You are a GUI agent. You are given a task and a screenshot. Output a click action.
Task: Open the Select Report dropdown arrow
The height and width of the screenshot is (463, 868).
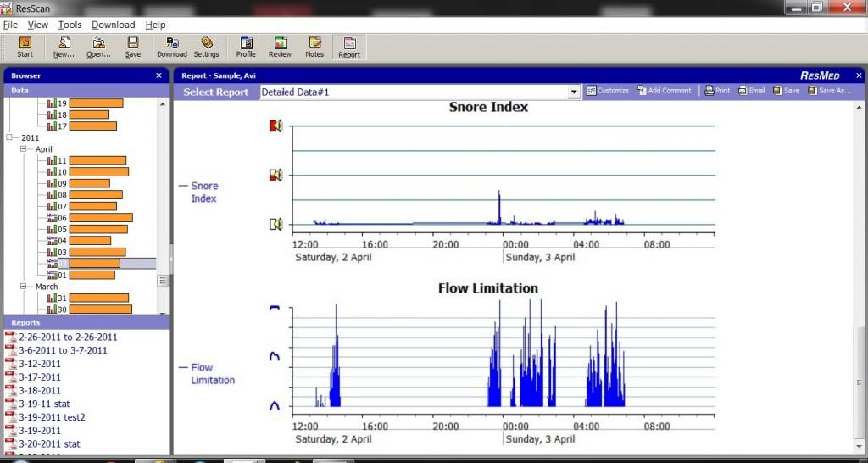[x=574, y=92]
